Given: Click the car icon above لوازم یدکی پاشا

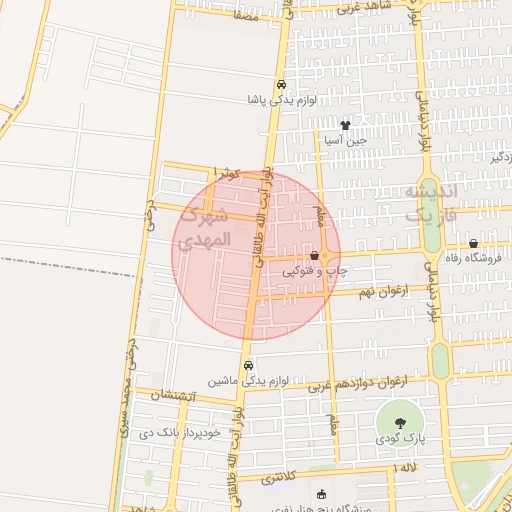Looking at the screenshot, I should 281,84.
